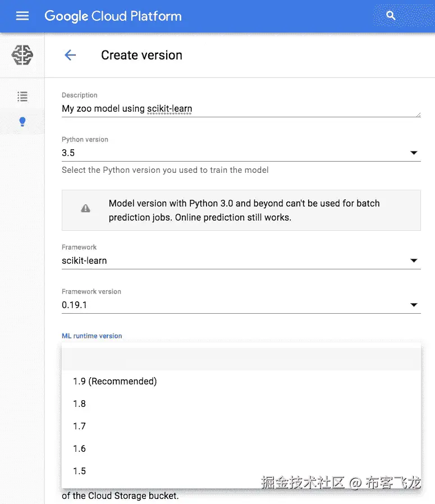
Task: Choose runtime version 1.7
Action: coord(80,426)
